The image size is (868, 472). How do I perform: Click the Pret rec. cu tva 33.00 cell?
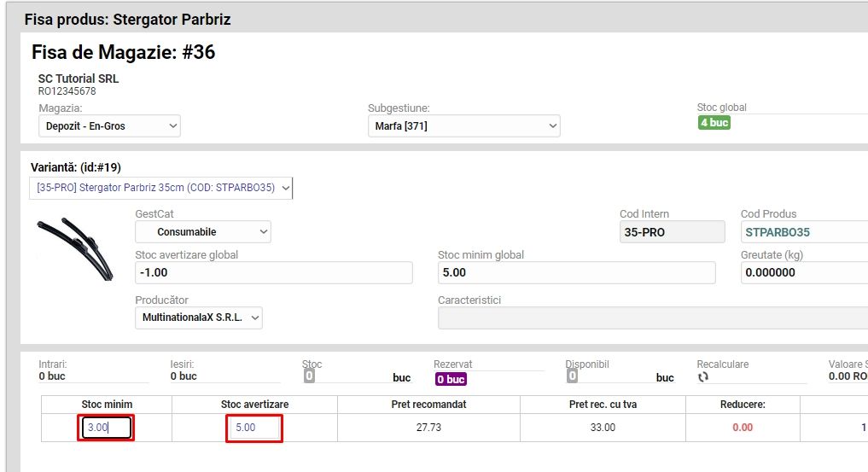click(603, 428)
